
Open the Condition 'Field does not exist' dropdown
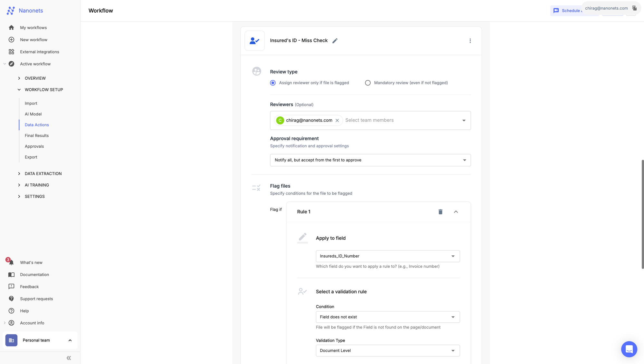point(387,317)
